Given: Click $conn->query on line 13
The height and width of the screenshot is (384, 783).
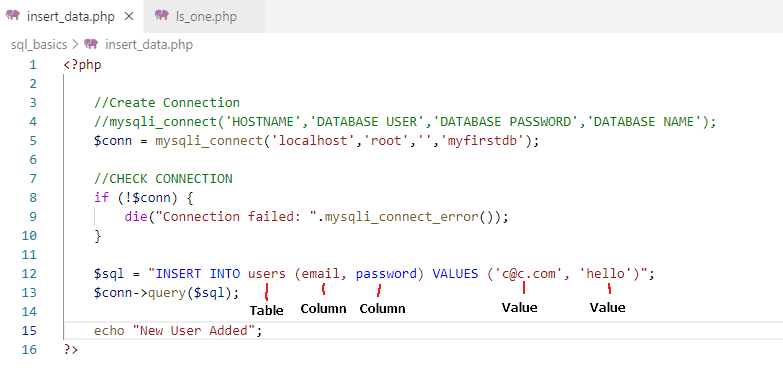Looking at the screenshot, I should coord(139,293).
